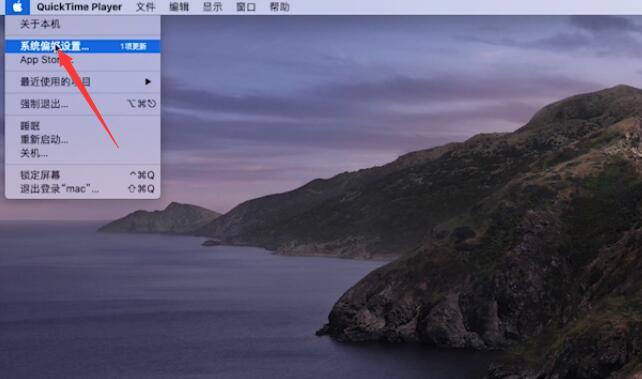This screenshot has width=642, height=379.
Task: Click the Apple logo menu icon
Action: (17, 7)
